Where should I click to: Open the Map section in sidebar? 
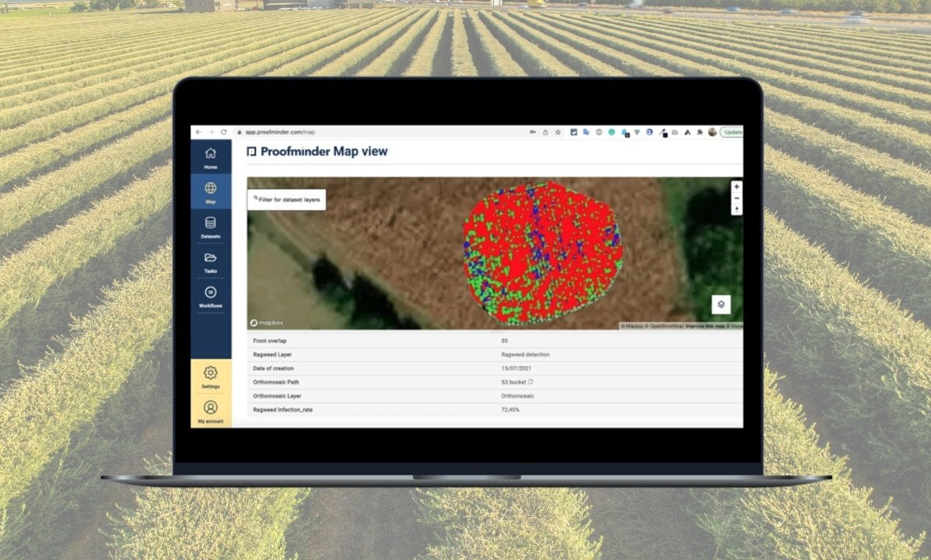(x=210, y=192)
